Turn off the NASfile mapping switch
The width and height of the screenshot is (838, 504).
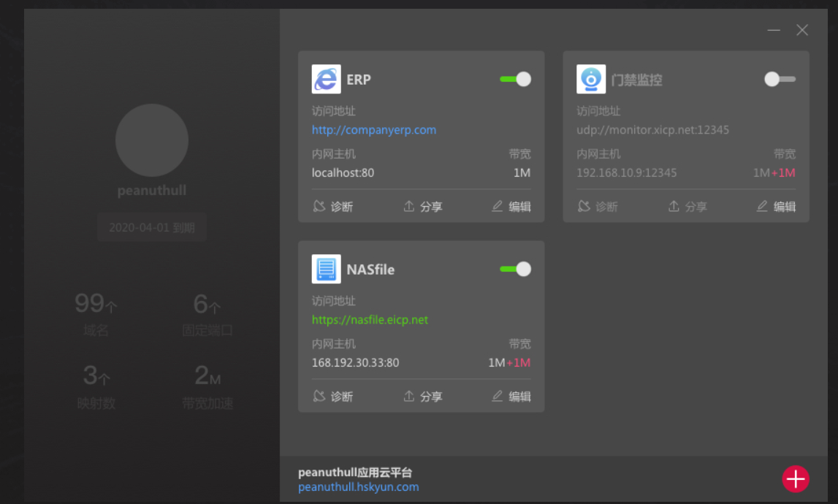click(516, 270)
